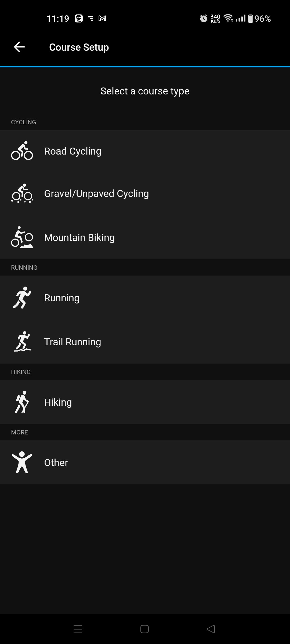290x644 pixels.
Task: Tap the back arrow in the header
Action: point(19,47)
